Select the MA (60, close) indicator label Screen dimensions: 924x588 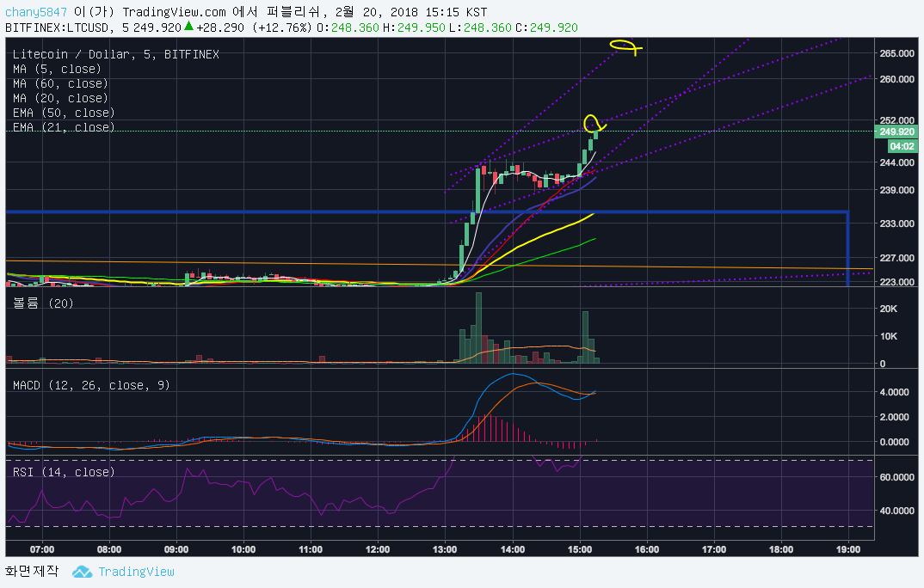point(60,83)
